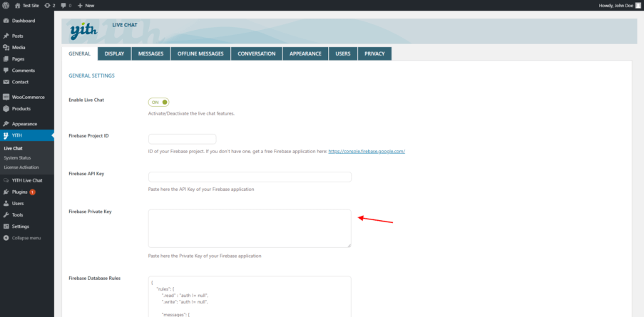Click the WordPress logo icon
Image resolution: width=644 pixels, height=317 pixels.
(x=6, y=6)
